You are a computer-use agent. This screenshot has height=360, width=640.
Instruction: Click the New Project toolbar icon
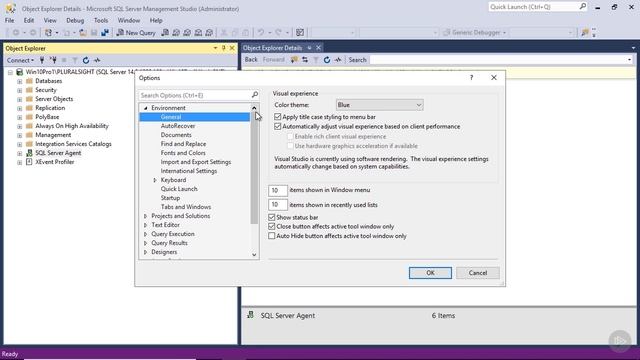point(48,33)
